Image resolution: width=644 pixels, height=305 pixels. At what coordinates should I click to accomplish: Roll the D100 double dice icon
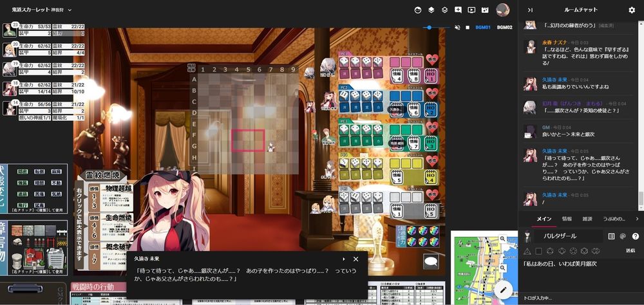tap(596, 251)
